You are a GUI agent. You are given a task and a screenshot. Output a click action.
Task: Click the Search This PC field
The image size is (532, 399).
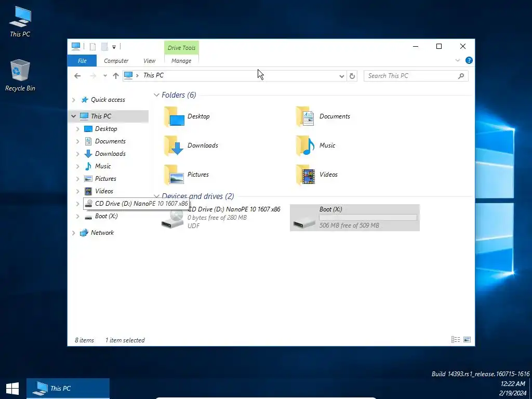tap(416, 76)
